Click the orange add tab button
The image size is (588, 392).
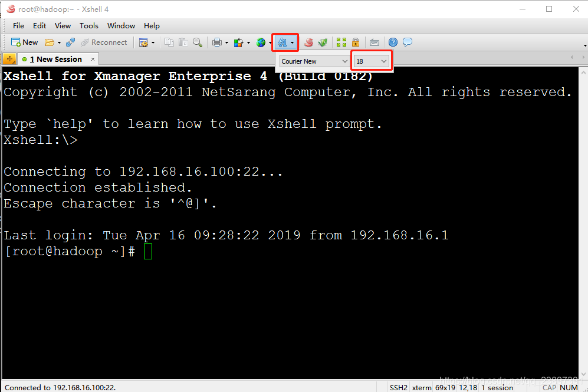point(9,59)
